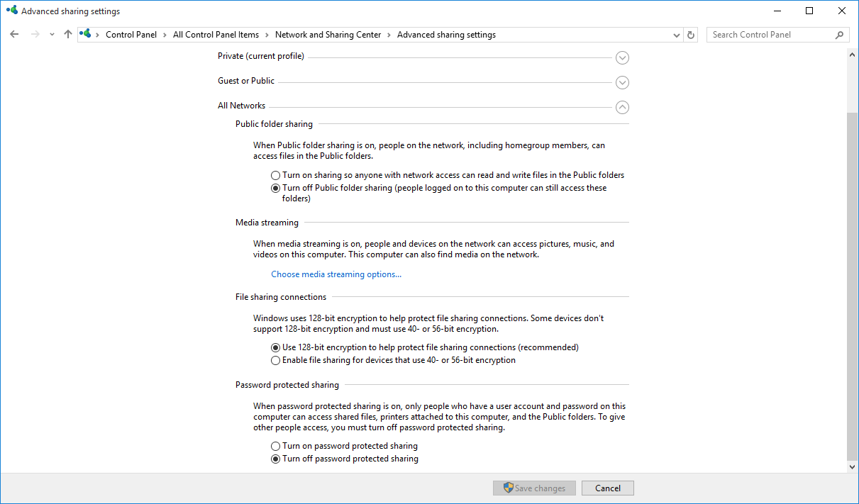Click the Back navigation arrow
Viewport: 859px width, 504px height.
(x=14, y=35)
